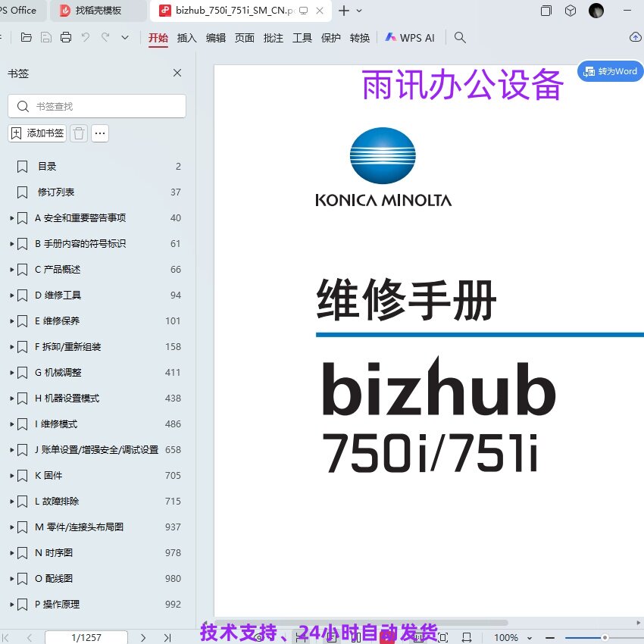This screenshot has width=644, height=644.
Task: Expand the G 机械调整 bookmark
Action: (x=12, y=373)
